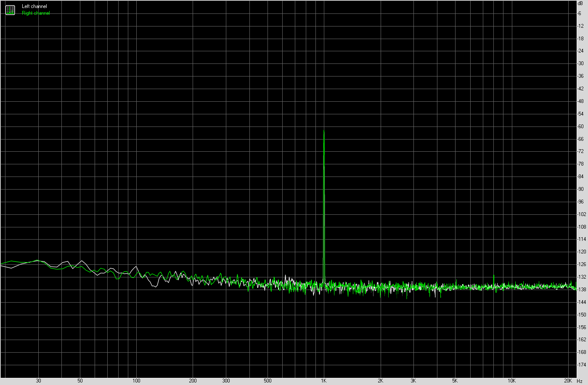Click the '500' frequency axis label

(268, 381)
